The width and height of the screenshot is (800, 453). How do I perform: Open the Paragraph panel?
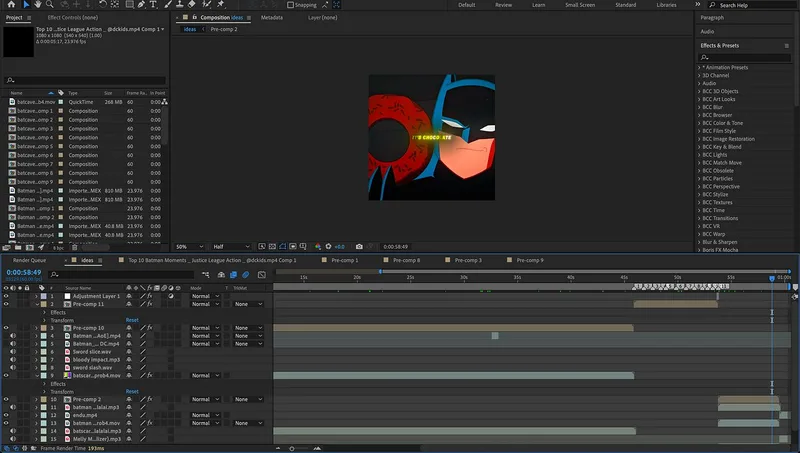(x=712, y=17)
